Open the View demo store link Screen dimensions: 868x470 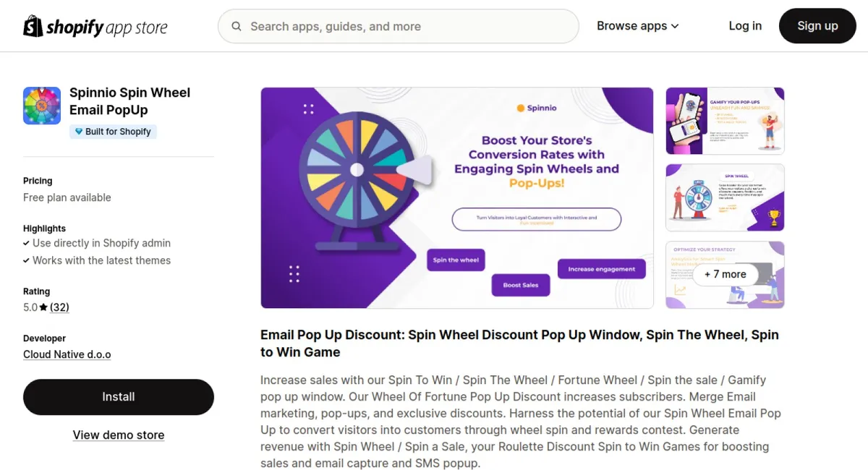click(x=118, y=435)
